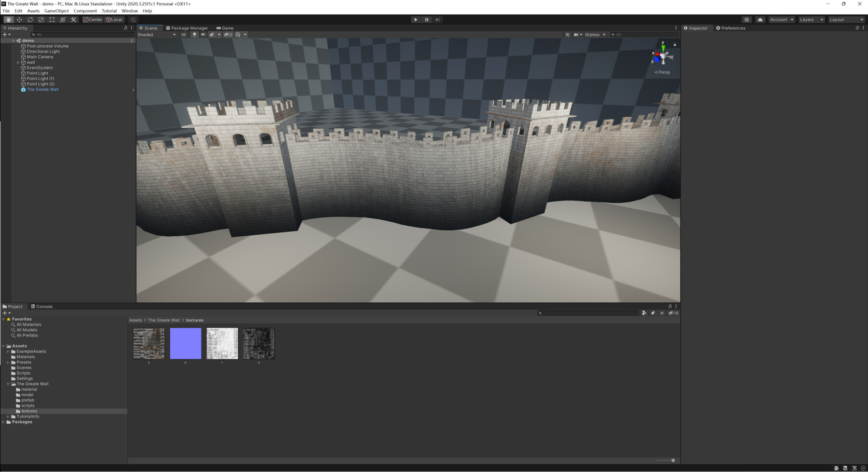Select the Move tool
868x472 pixels.
19,20
